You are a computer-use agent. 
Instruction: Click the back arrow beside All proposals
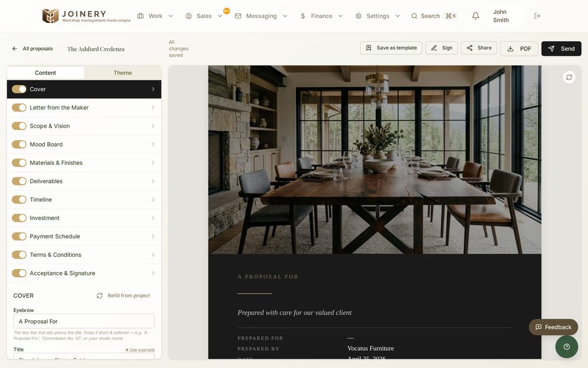[15, 48]
